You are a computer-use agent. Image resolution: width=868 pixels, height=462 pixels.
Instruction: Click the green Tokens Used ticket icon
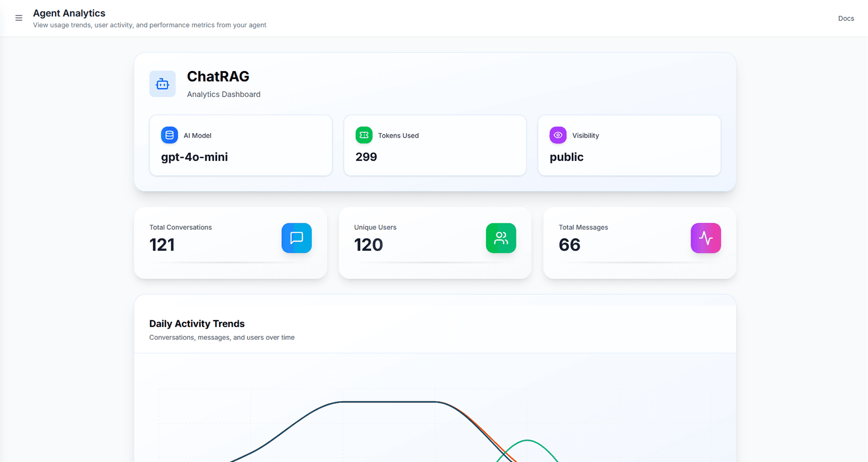click(x=364, y=135)
